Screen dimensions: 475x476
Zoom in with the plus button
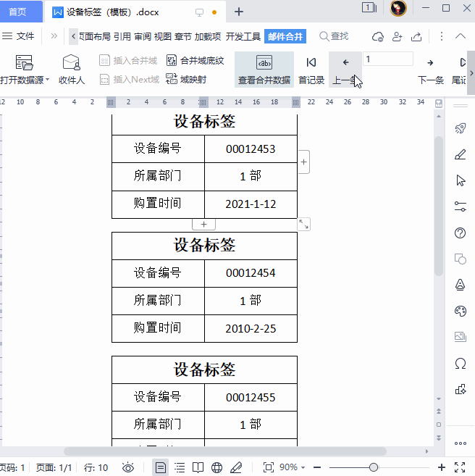pos(442,467)
